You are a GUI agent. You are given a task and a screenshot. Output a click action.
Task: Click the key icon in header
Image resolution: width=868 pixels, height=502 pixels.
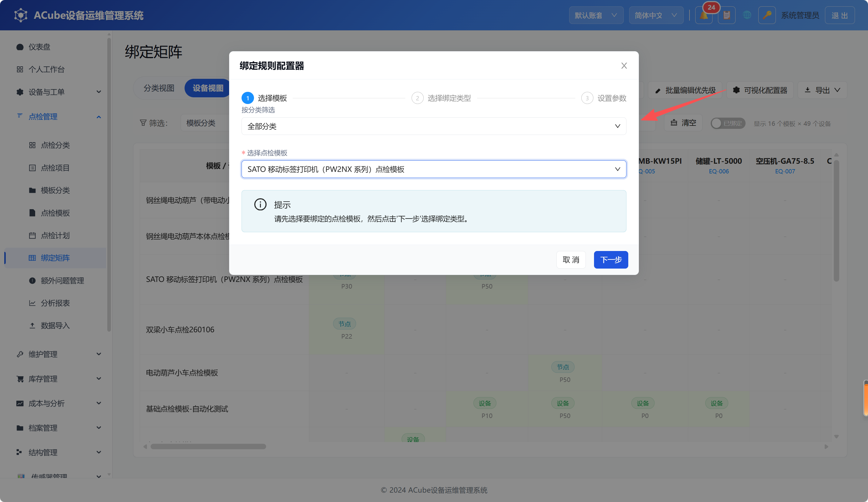point(767,15)
